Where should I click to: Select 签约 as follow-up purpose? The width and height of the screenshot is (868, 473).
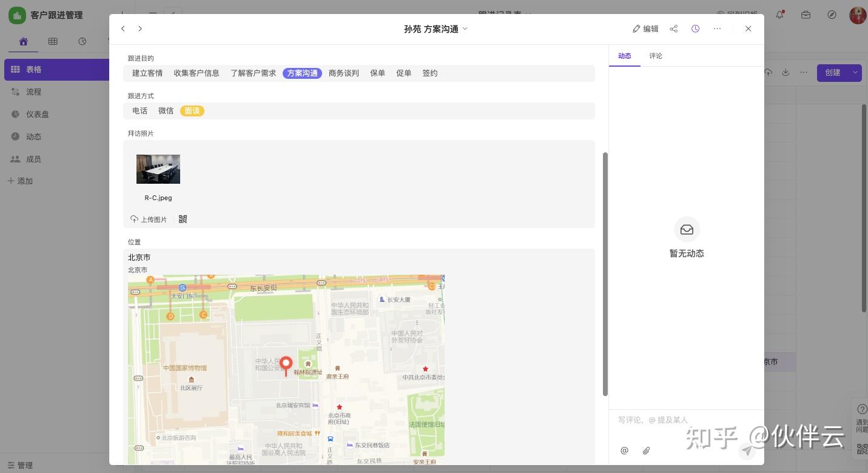(430, 73)
